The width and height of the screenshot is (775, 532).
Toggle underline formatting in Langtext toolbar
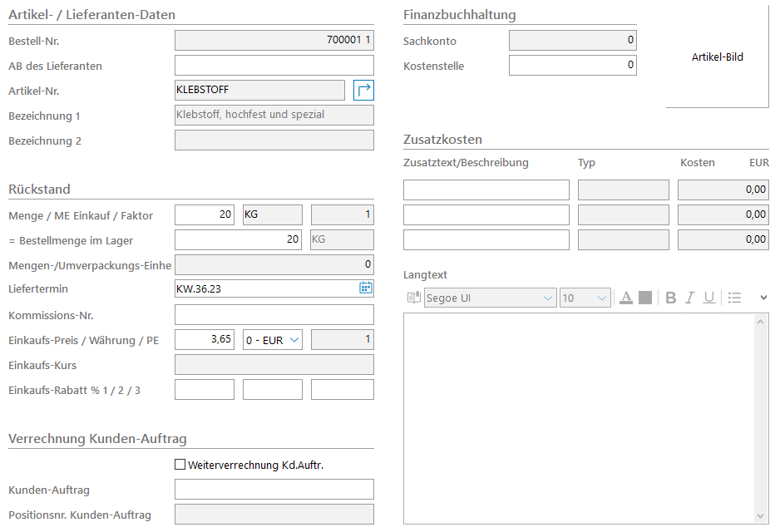pyautogui.click(x=708, y=298)
